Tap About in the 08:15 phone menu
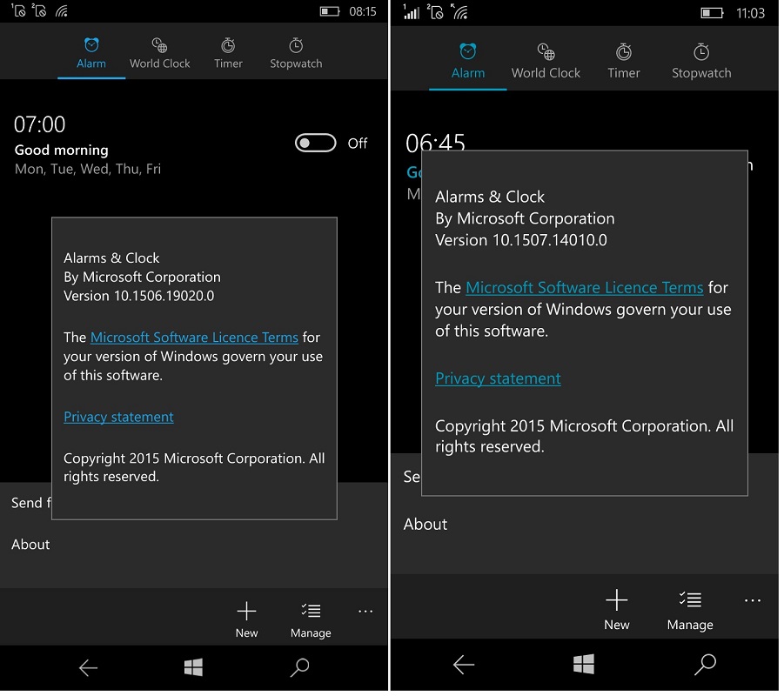Viewport: 784px width, 696px height. tap(30, 545)
